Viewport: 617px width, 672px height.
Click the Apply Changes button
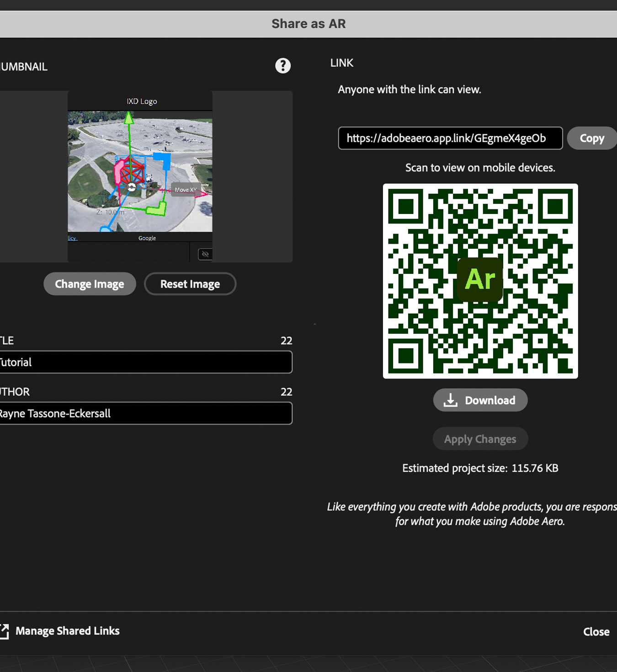point(480,438)
